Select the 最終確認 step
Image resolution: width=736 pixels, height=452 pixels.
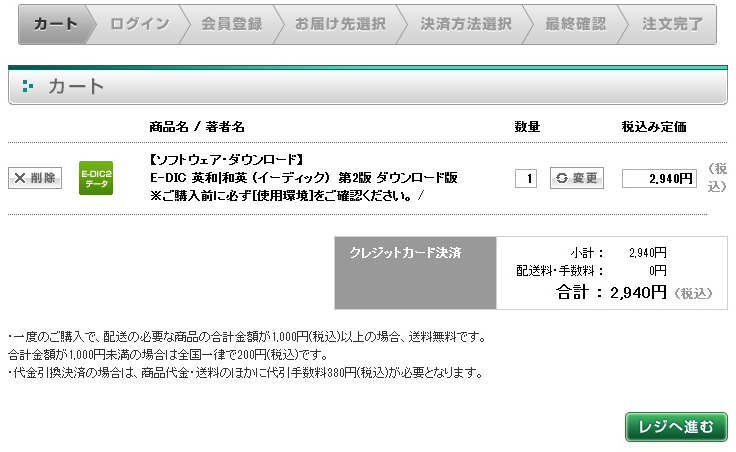coord(576,24)
